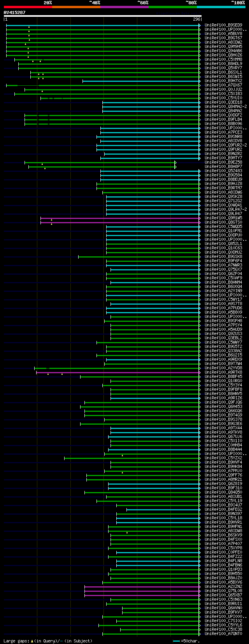This screenshot has height=644, width=249.
Task: Open hit UniRef100_A9RTK8
Action: tap(223, 372)
